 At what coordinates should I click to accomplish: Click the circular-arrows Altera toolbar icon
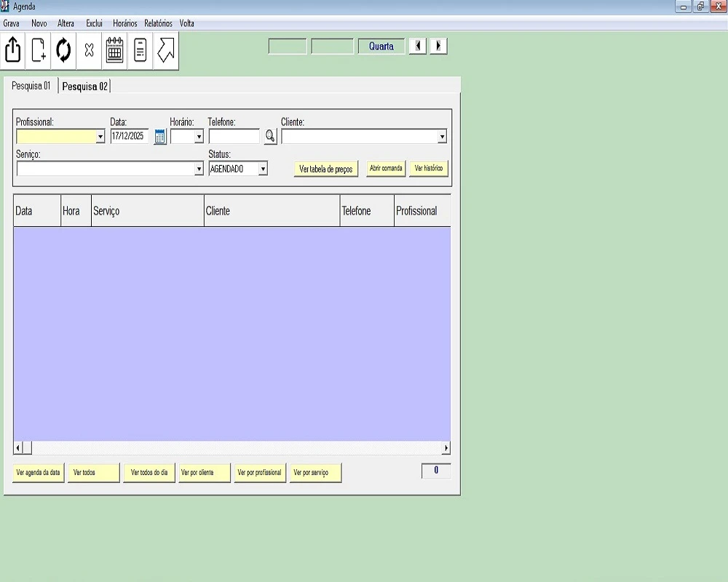[x=64, y=51]
